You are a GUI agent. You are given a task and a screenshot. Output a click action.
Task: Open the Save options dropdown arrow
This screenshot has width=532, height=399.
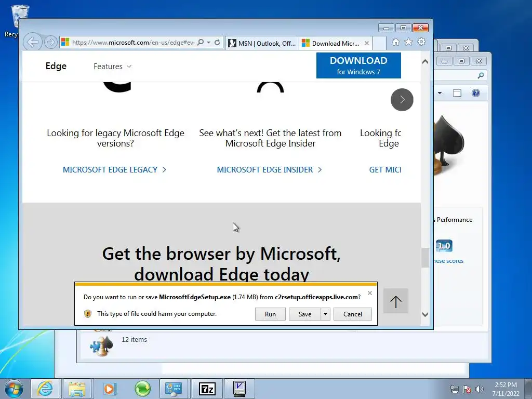pos(325,314)
